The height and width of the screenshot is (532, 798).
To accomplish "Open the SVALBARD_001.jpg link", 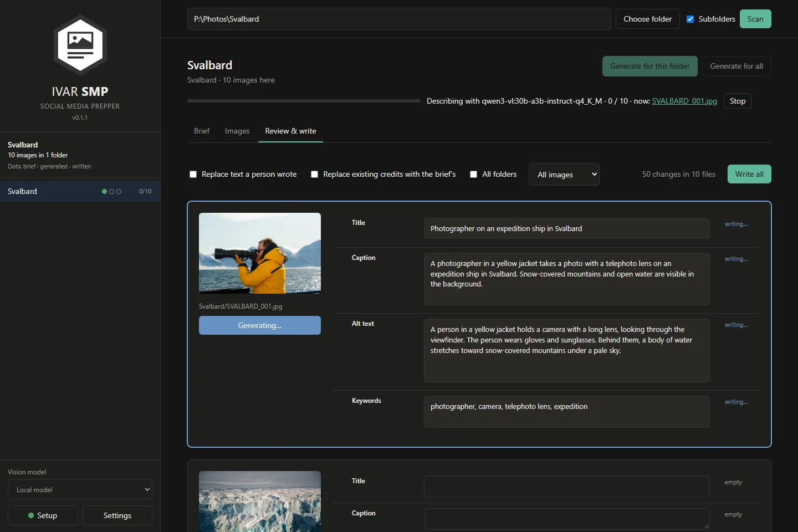I will pos(684,101).
